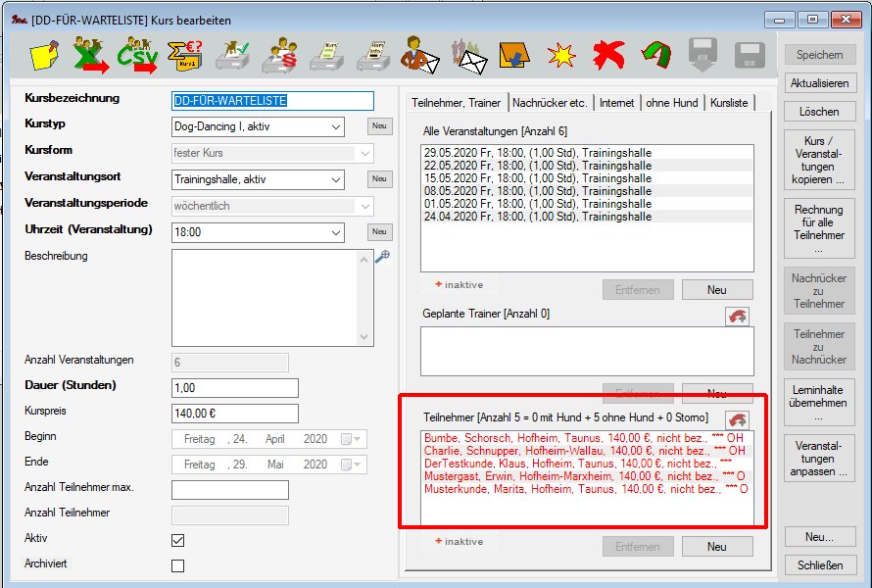Click the Schließen button
The image size is (872, 588).
point(819,565)
